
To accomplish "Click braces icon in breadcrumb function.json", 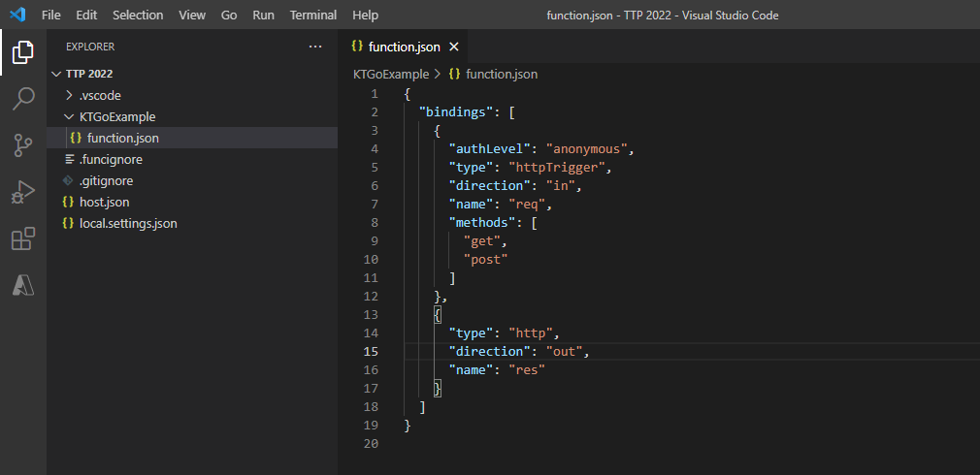I will coord(455,74).
